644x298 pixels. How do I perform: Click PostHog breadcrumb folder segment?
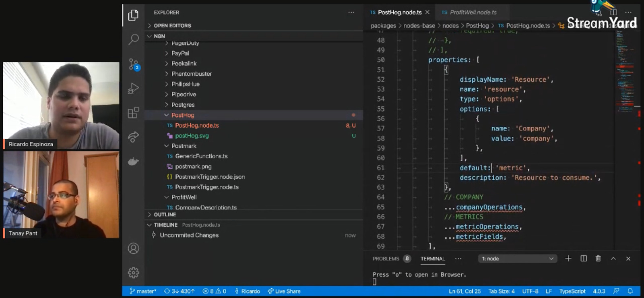(477, 26)
